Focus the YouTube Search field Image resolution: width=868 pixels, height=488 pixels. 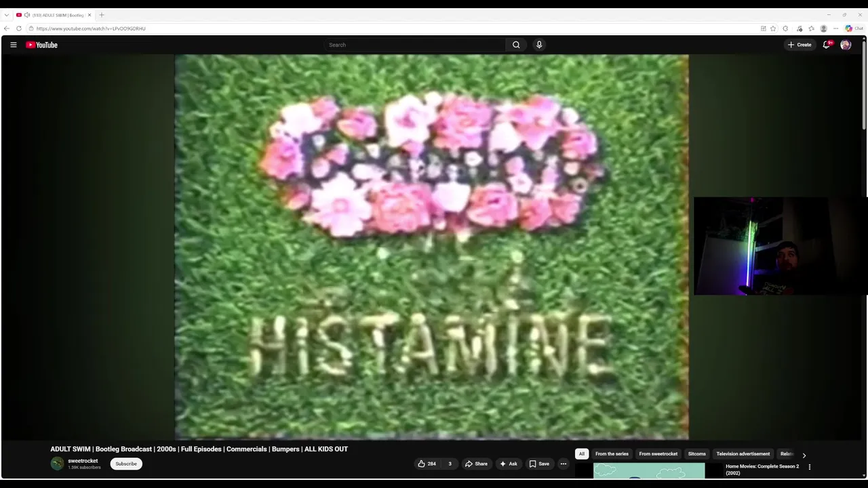click(415, 45)
